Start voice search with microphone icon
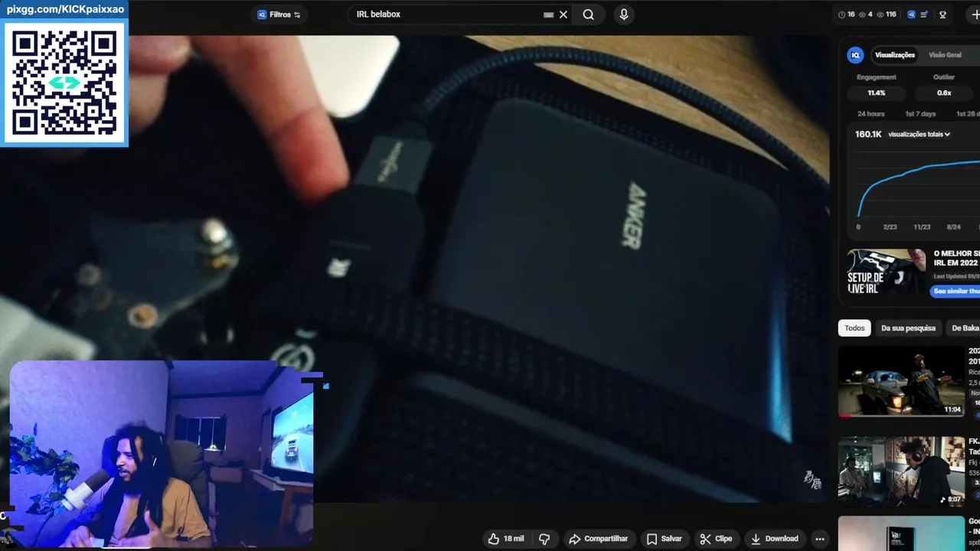The image size is (980, 551). tap(624, 15)
